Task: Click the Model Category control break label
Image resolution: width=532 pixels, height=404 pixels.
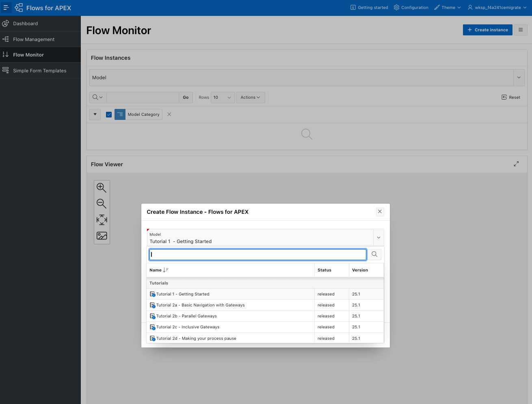Action: click(x=144, y=115)
